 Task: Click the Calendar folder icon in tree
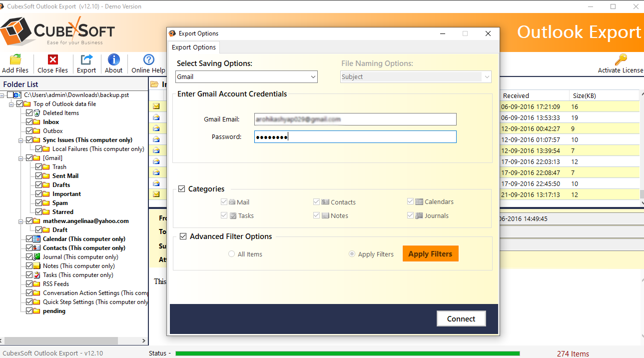tap(37, 239)
